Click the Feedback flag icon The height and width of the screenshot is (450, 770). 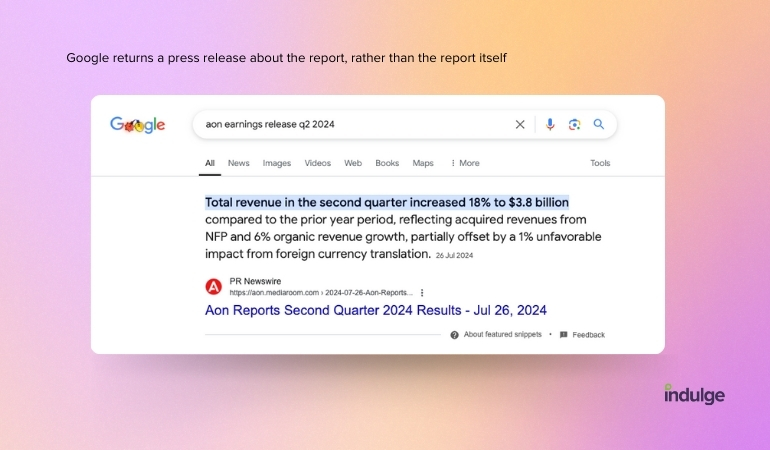(x=564, y=335)
